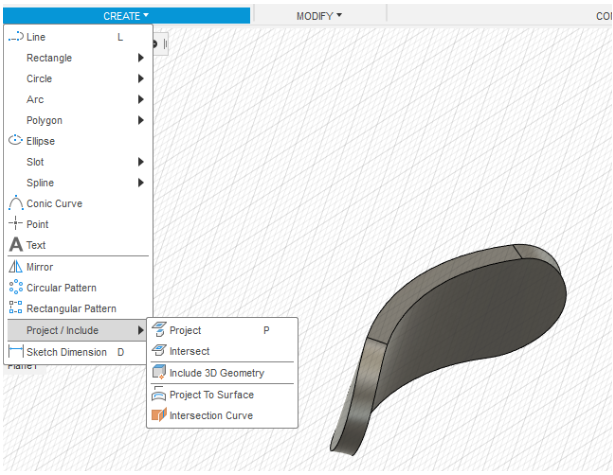This screenshot has width=613, height=475.
Task: Expand the Circle submenu arrow
Action: click(141, 79)
